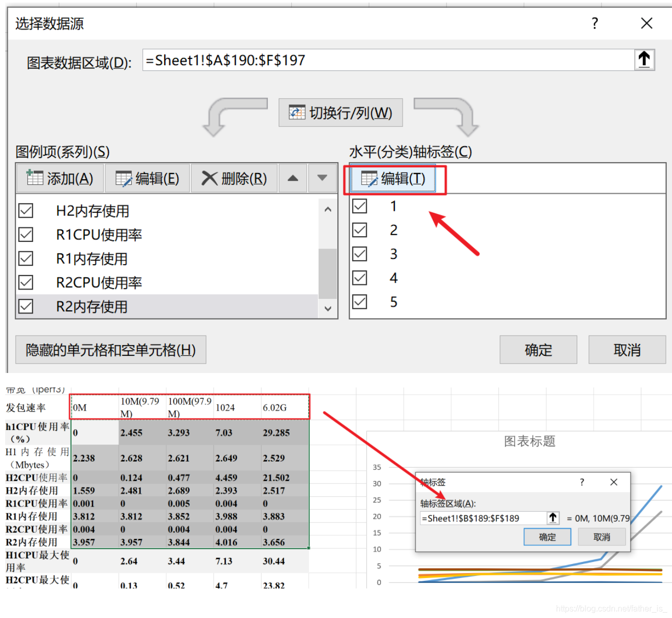
Task: Toggle axis label checkbox 2
Action: coord(360,230)
